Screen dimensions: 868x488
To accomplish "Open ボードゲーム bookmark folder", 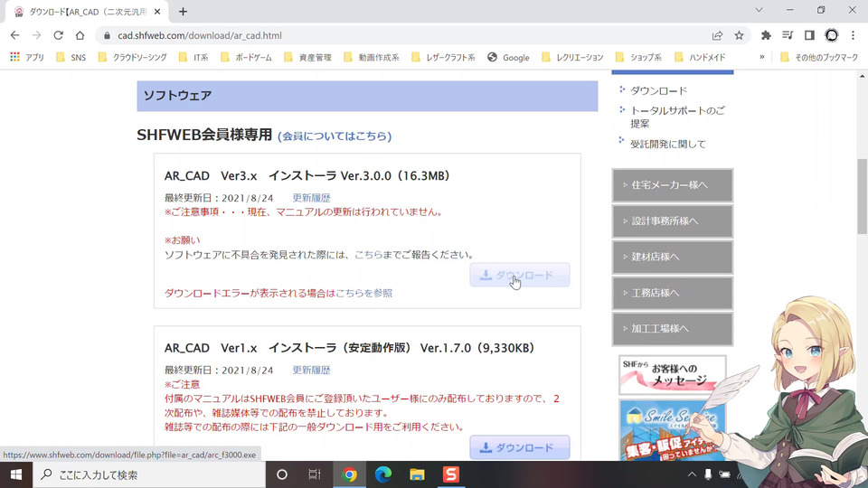I will point(246,57).
